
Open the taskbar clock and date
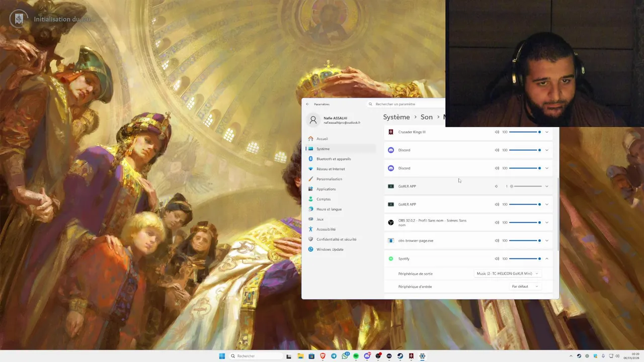point(631,356)
